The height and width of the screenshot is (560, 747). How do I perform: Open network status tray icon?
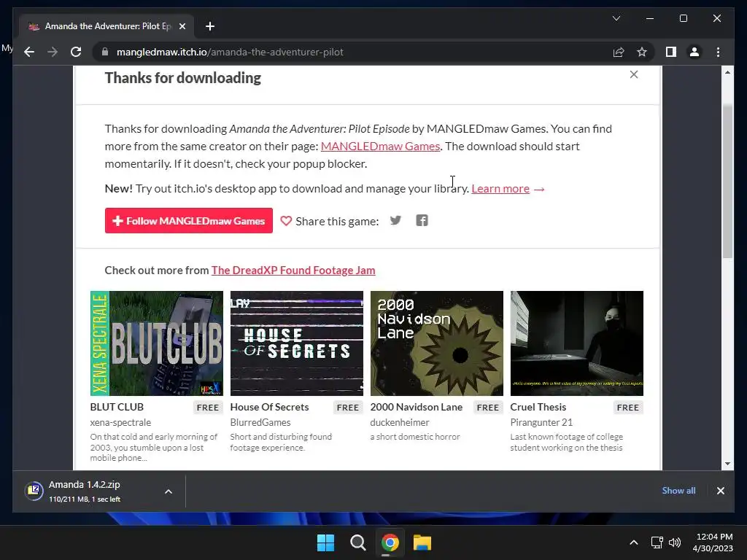657,542
